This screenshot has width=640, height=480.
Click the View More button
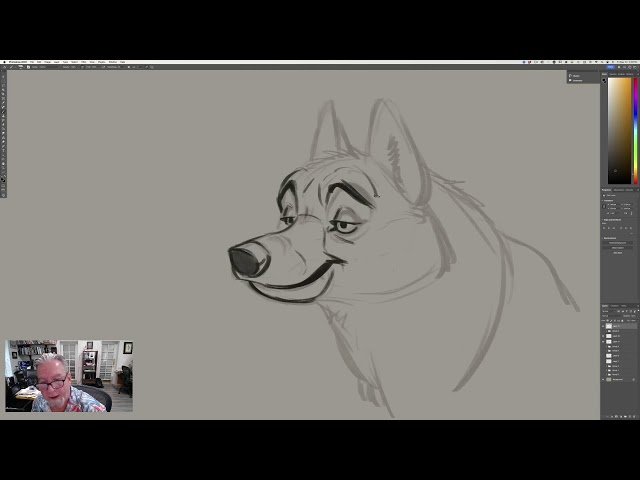pos(618,252)
